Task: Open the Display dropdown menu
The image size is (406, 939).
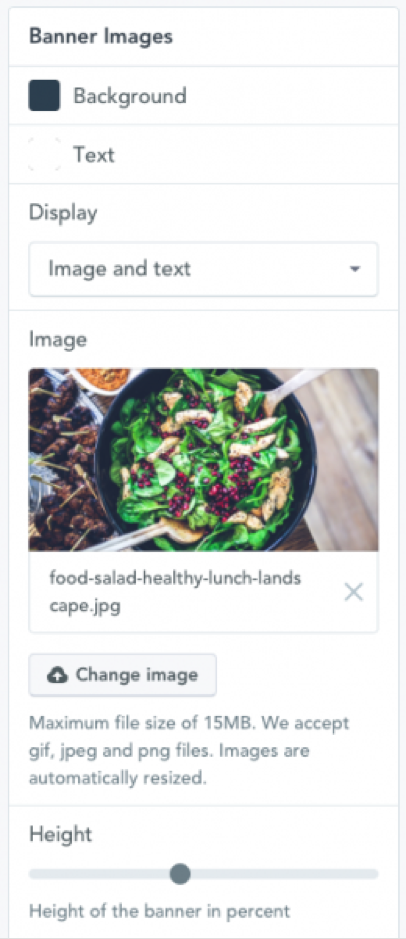Action: click(x=204, y=269)
